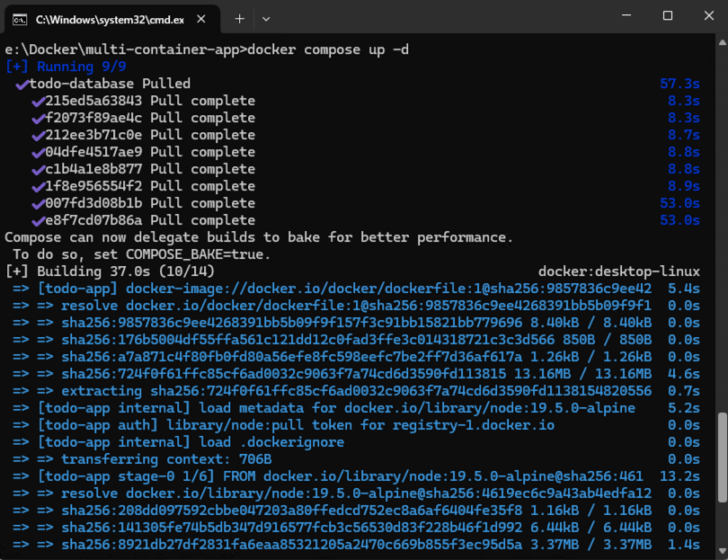Click the checkmark next to e8f7cd07b86a
Image resolution: width=728 pixels, height=560 pixels.
point(38,220)
